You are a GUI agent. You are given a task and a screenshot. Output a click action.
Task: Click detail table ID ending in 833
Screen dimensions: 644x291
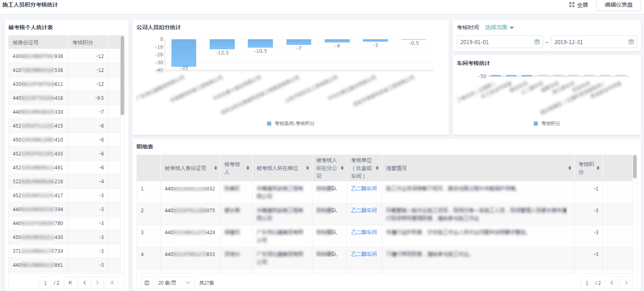[x=190, y=254]
